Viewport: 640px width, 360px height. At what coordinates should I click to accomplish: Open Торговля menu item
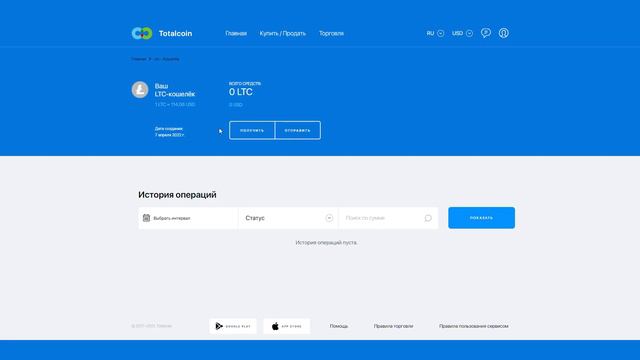[x=331, y=33]
